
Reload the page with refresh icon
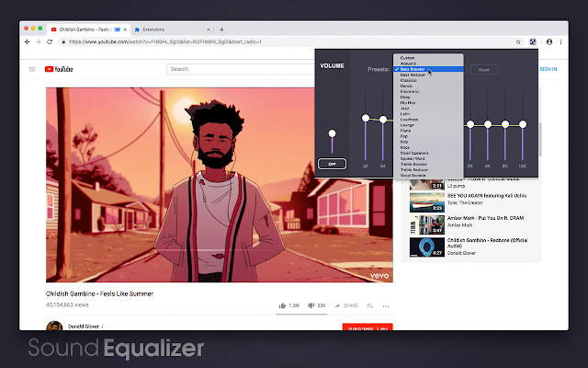(x=50, y=42)
